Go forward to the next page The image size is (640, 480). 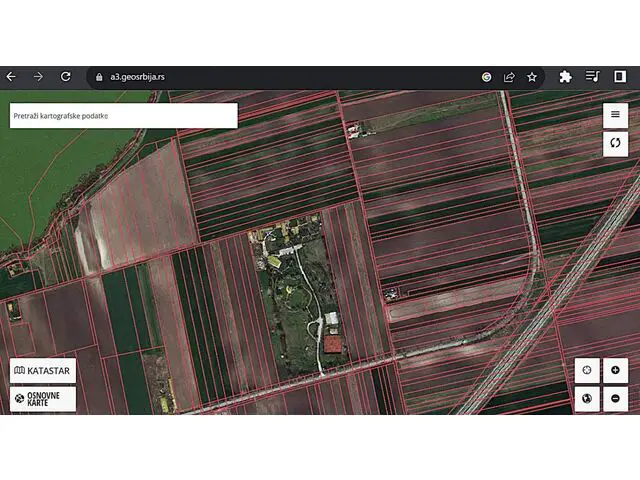pyautogui.click(x=38, y=76)
